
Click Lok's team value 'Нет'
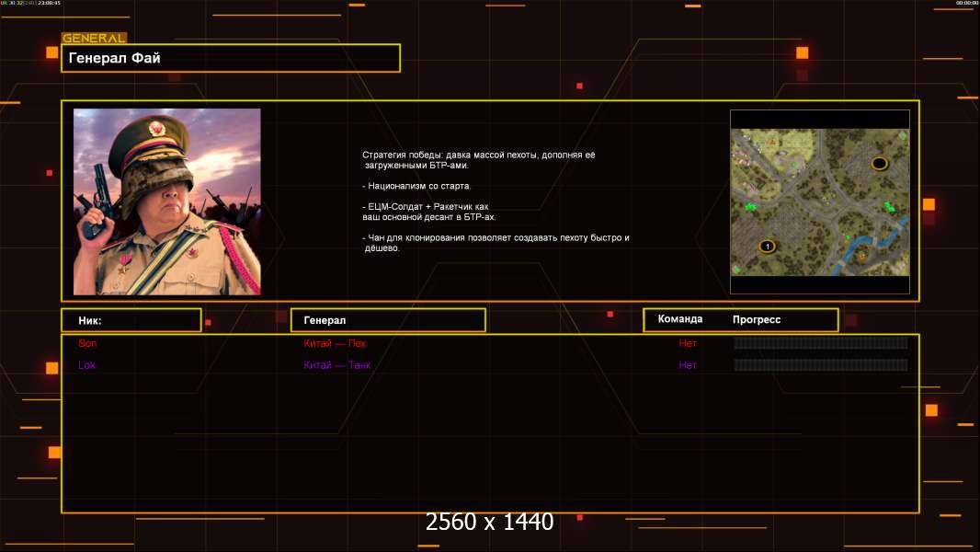688,365
